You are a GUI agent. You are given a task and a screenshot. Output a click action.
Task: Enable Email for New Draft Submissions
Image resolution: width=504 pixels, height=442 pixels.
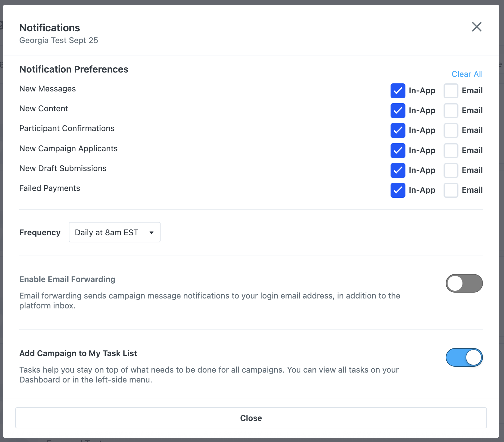point(451,170)
